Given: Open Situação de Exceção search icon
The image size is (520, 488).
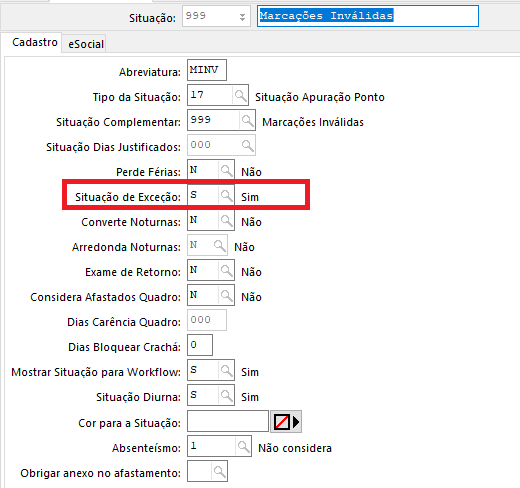Looking at the screenshot, I should coord(226,195).
